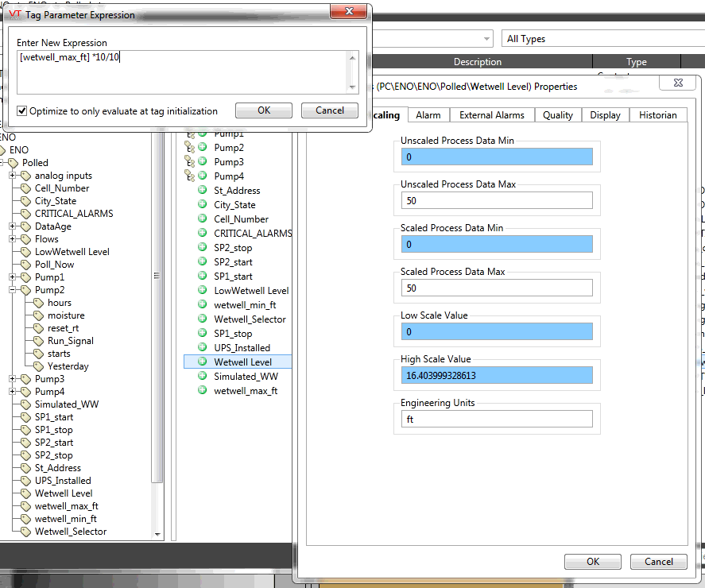The image size is (705, 588).
Task: Select the Polled folder tag icon
Action: (x=14, y=163)
